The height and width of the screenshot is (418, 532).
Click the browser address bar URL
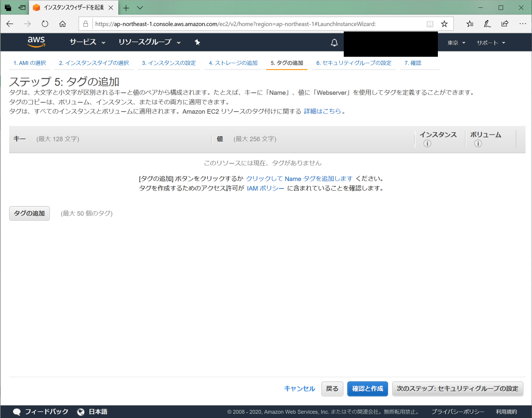pyautogui.click(x=236, y=24)
